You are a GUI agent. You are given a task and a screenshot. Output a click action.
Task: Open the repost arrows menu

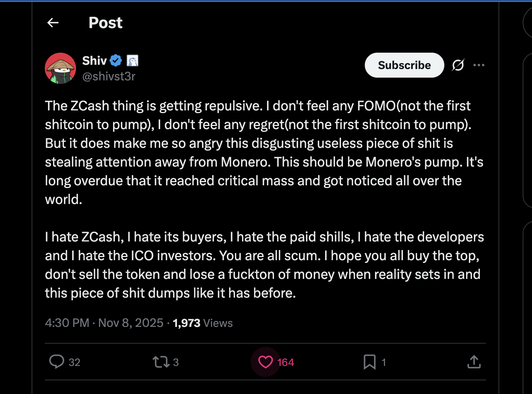click(x=161, y=362)
